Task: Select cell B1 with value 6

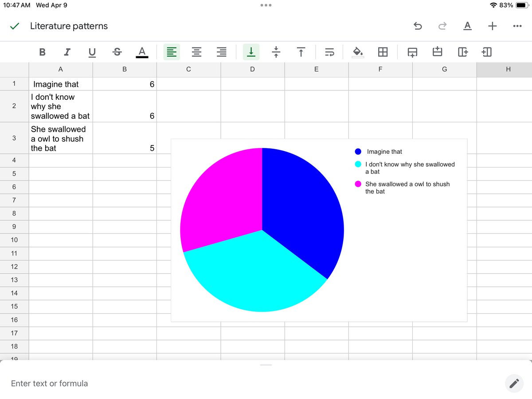Action: (x=125, y=84)
